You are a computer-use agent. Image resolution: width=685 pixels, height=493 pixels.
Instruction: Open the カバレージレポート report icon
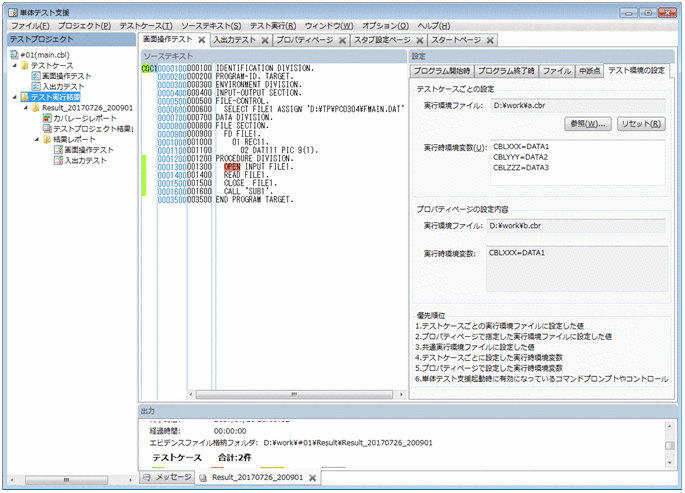(47, 118)
